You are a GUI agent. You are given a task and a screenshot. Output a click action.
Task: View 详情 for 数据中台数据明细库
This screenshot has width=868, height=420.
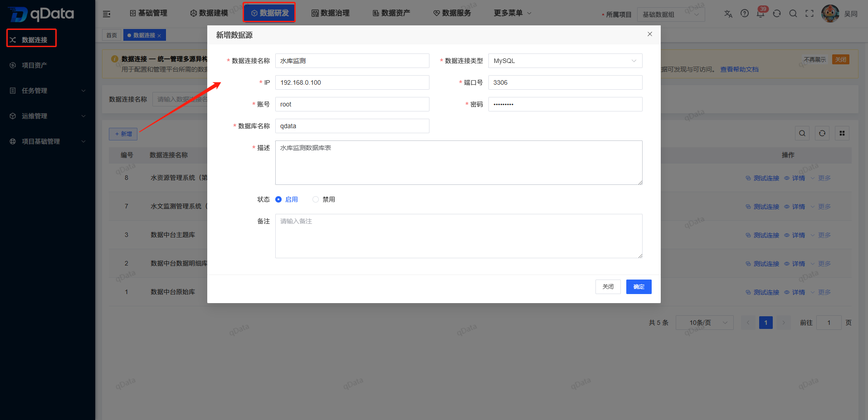point(795,264)
